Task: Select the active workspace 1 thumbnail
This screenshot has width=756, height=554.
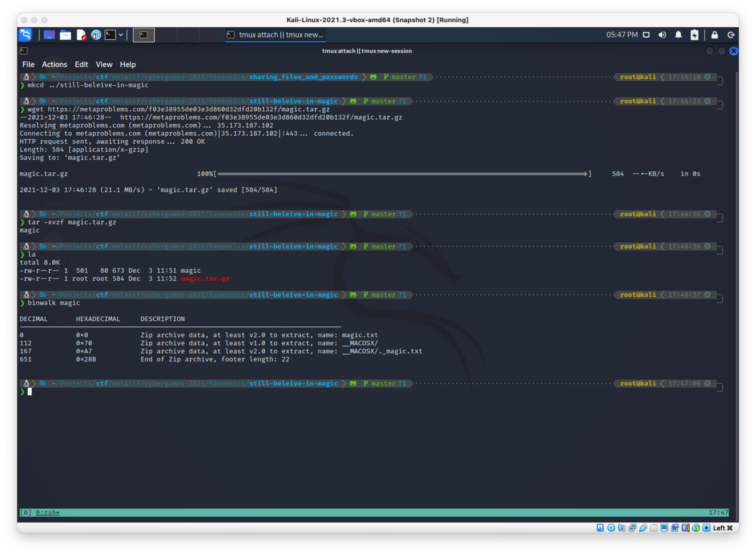Action: coord(144,35)
